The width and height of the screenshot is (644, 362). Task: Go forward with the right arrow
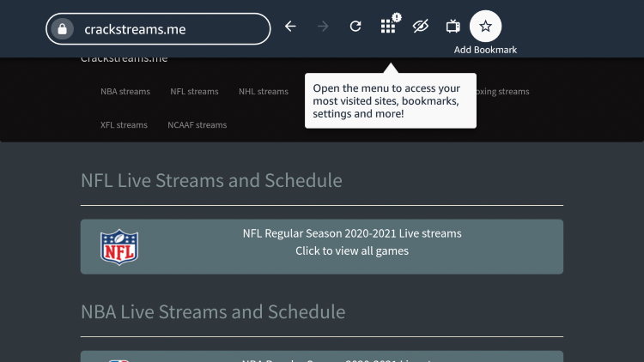click(x=323, y=27)
